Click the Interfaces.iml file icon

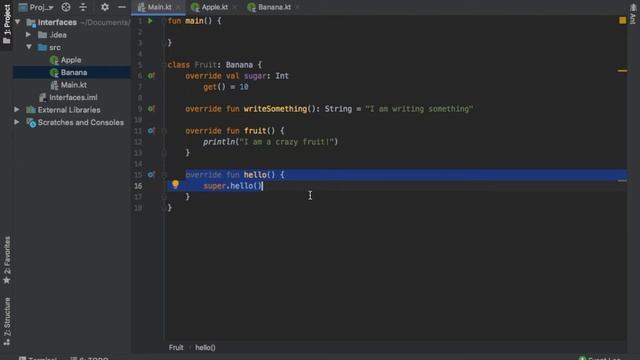point(42,98)
